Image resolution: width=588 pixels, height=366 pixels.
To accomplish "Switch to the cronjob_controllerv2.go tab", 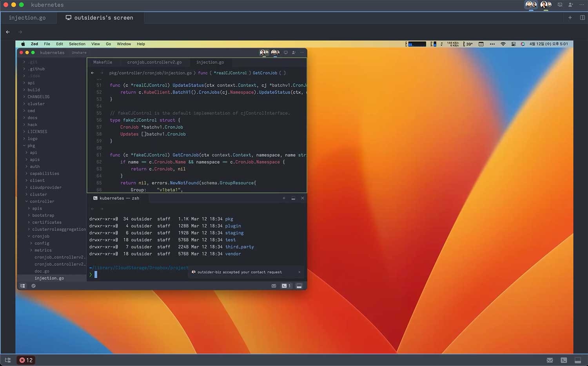I will click(x=154, y=62).
